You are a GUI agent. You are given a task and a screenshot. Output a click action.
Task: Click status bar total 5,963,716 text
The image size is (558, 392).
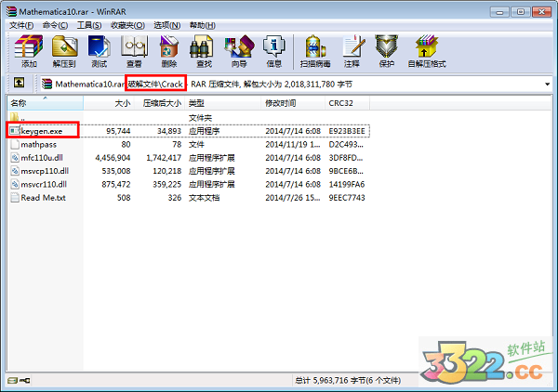point(348,380)
